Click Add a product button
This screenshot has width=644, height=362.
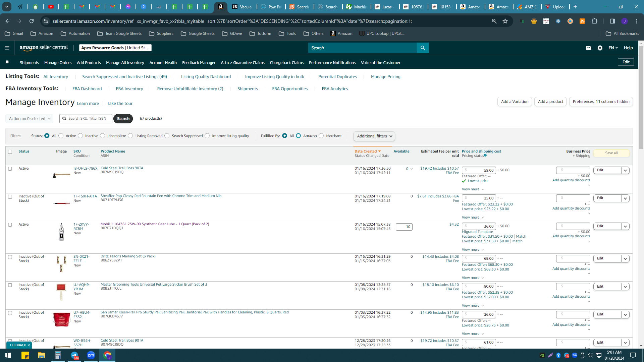pos(550,102)
